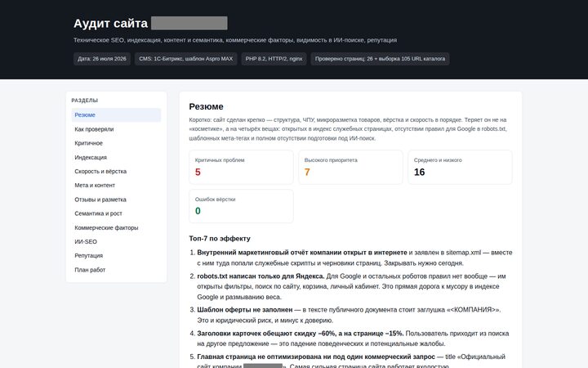Jump to Критичное section
This screenshot has height=368, width=588.
116,143
